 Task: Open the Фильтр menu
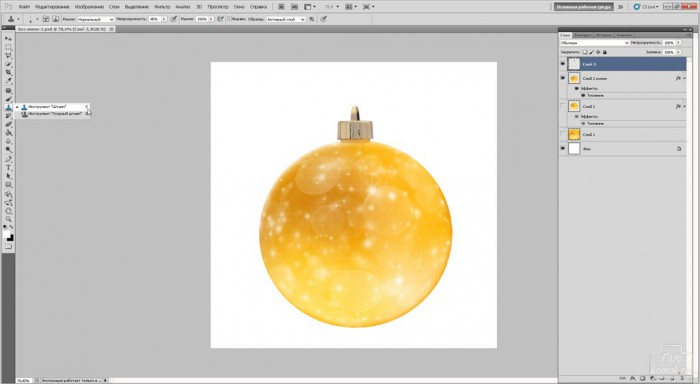[x=162, y=7]
